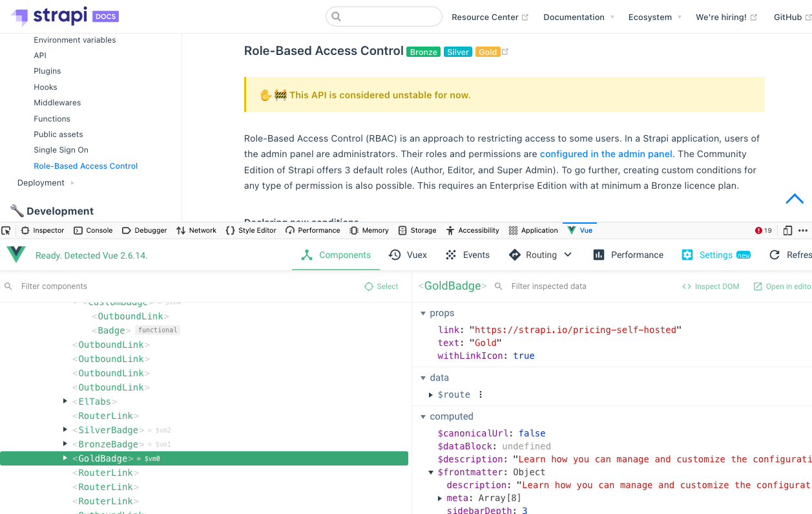Open the $route more-options dots
This screenshot has height=514, width=812.
click(x=481, y=394)
